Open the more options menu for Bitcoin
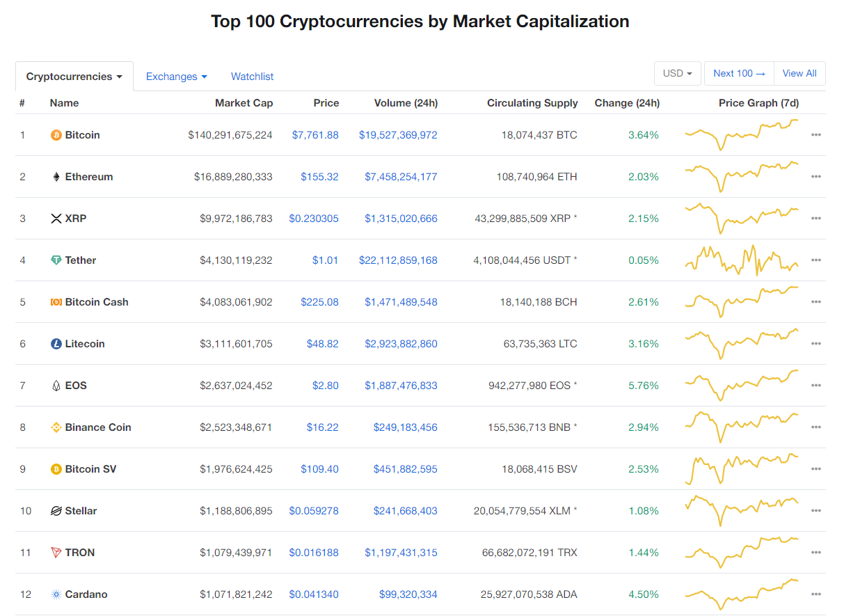Screen dimensions: 844x616 coord(816,135)
